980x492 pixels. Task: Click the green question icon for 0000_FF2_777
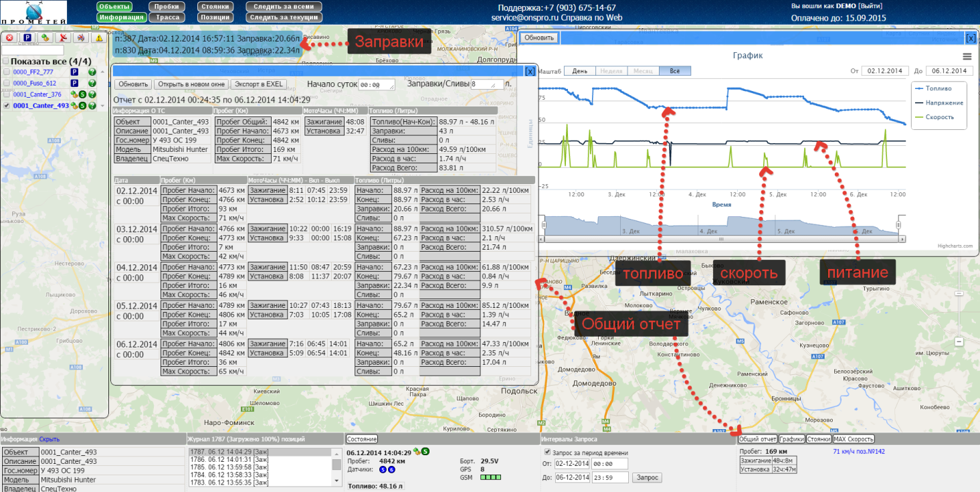coord(92,72)
